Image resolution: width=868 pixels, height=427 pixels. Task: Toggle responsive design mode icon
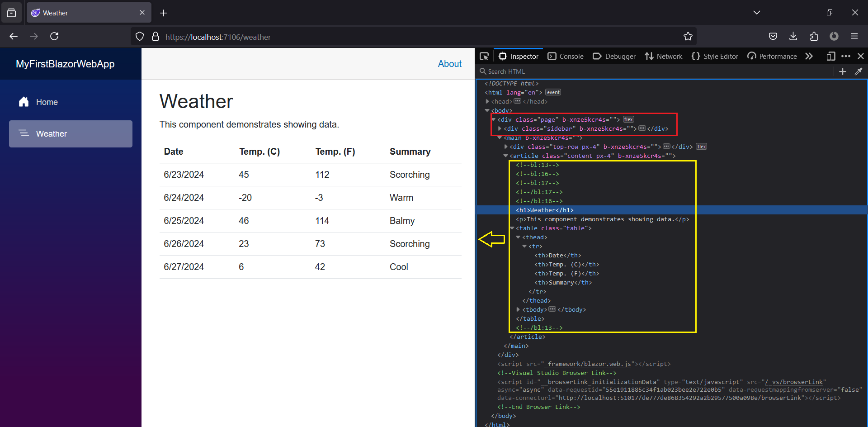coord(830,56)
